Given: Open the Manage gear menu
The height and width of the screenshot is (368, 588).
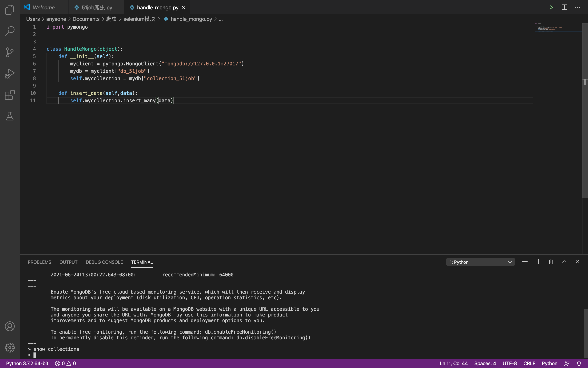Looking at the screenshot, I should pyautogui.click(x=10, y=348).
